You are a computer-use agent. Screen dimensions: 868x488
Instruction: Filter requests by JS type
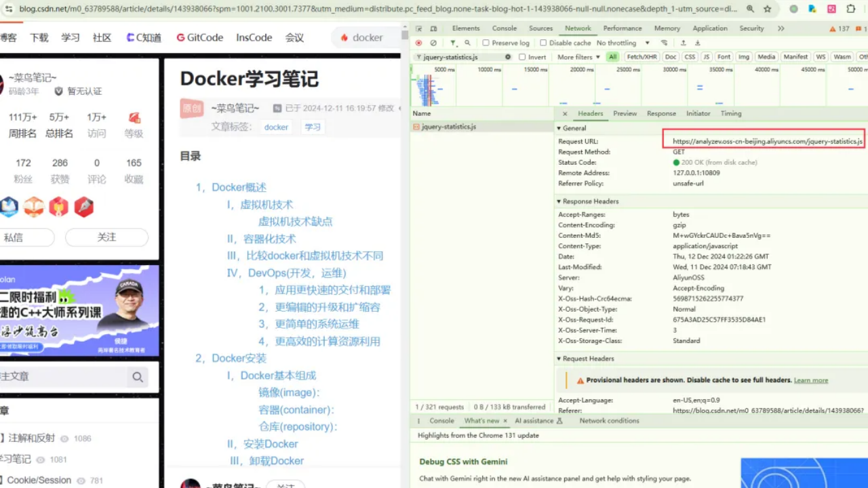pos(707,57)
